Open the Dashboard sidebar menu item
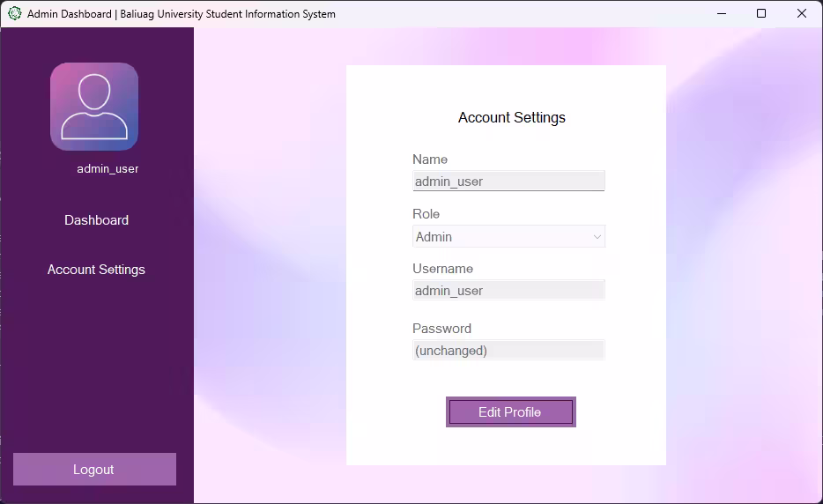Viewport: 823px width, 504px height. (96, 220)
